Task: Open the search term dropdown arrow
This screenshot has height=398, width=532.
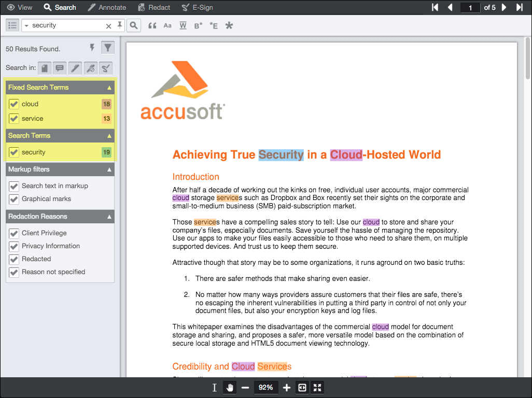Action: click(26, 26)
